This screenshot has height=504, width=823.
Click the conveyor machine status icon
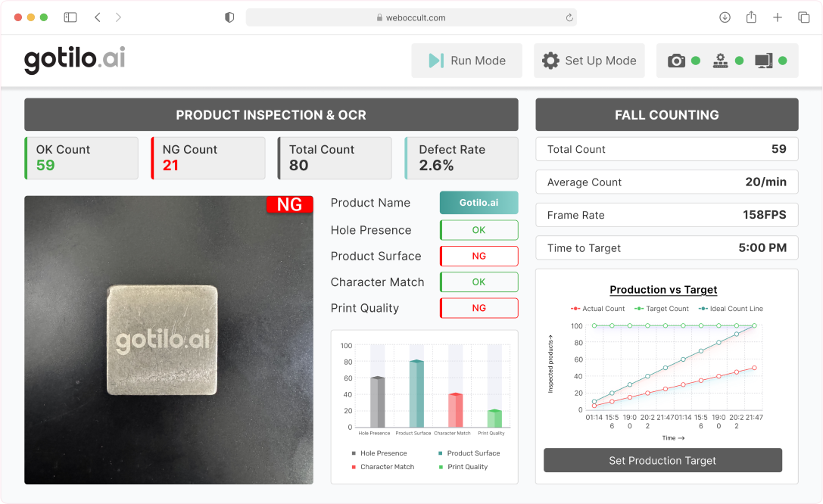(x=720, y=61)
